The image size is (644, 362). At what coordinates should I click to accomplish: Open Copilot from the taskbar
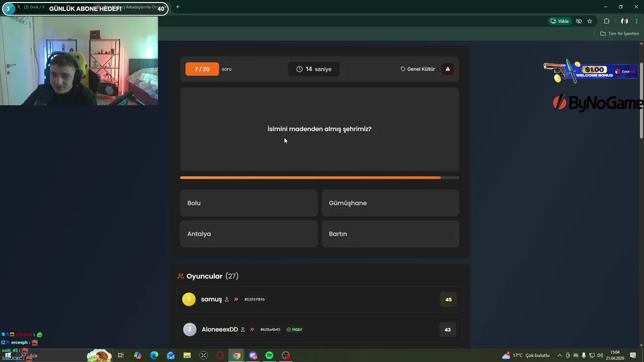[x=138, y=355]
